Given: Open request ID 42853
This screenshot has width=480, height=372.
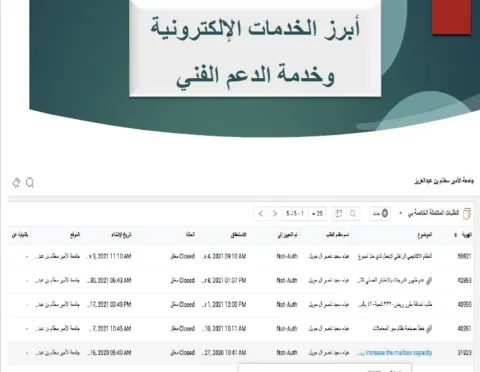Looking at the screenshot, I should point(465,280).
